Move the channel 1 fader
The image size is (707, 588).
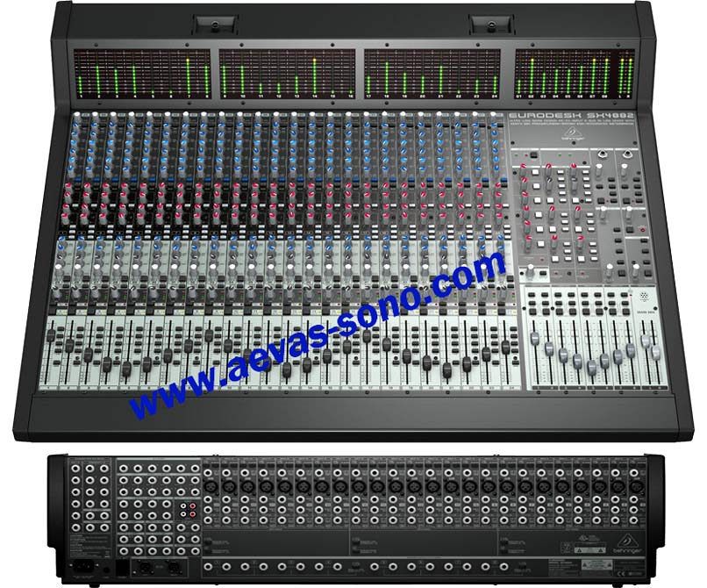(x=51, y=335)
